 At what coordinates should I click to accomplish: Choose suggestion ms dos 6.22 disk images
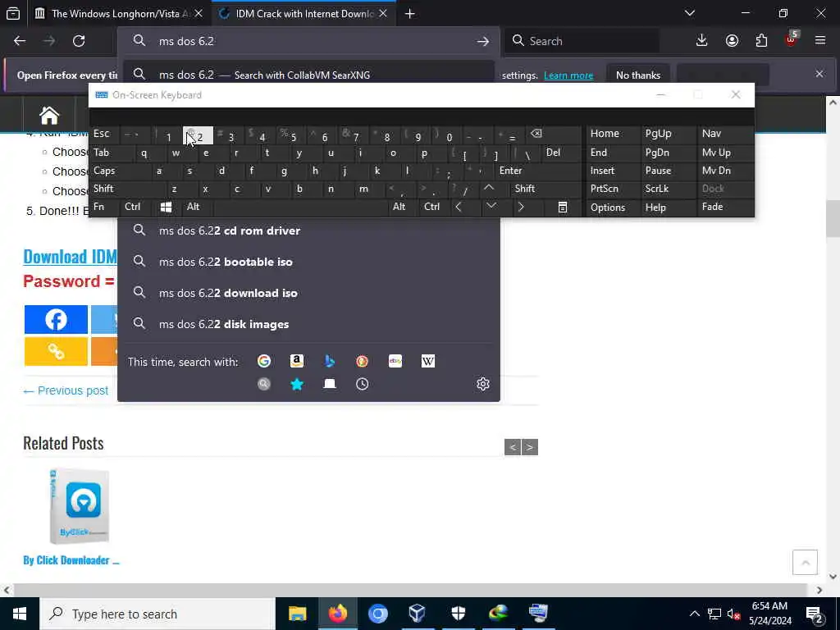308,324
